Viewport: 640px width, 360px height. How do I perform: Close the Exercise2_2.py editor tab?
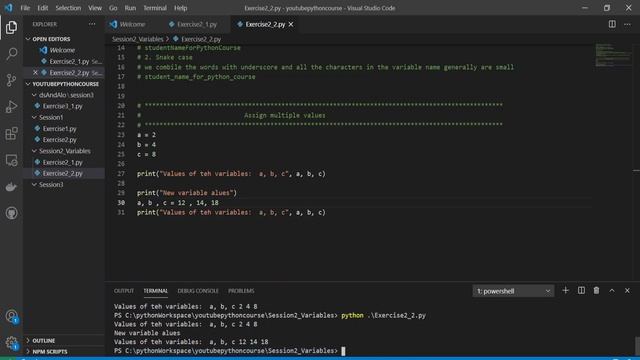click(291, 24)
